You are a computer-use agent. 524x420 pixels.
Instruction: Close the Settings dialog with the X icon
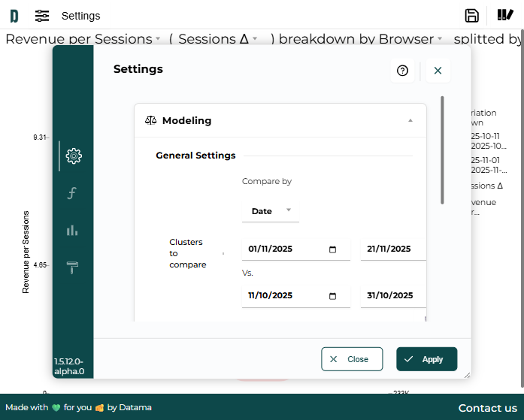coord(438,71)
